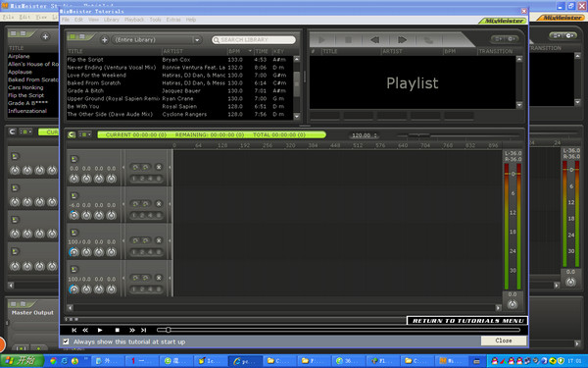Click library list scroll-up arrow
The image size is (588, 368).
[297, 59]
